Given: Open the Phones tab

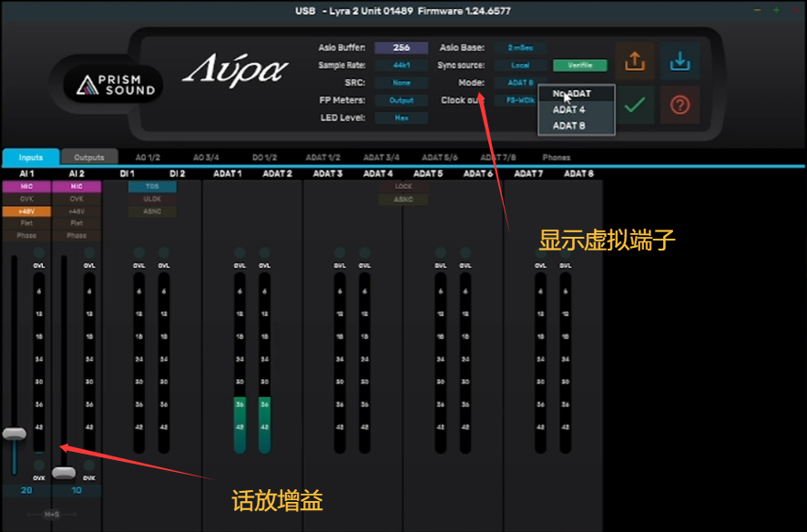Looking at the screenshot, I should (556, 156).
